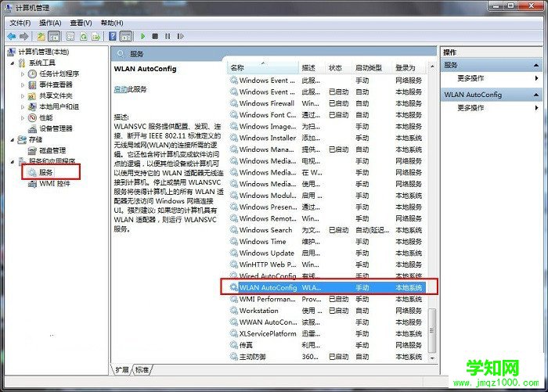The height and width of the screenshot is (392, 548).
Task: Sort by the 状态 column header
Action: [339, 68]
